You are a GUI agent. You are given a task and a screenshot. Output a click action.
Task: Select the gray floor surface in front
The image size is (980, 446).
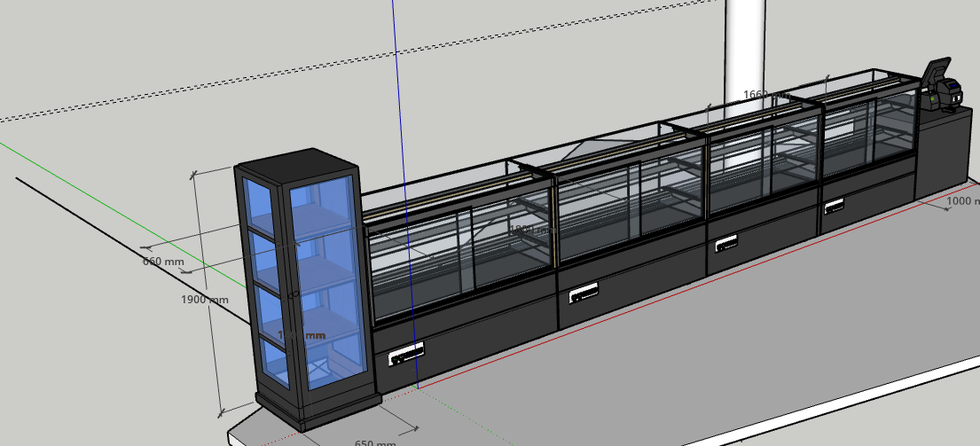pyautogui.click(x=710, y=355)
